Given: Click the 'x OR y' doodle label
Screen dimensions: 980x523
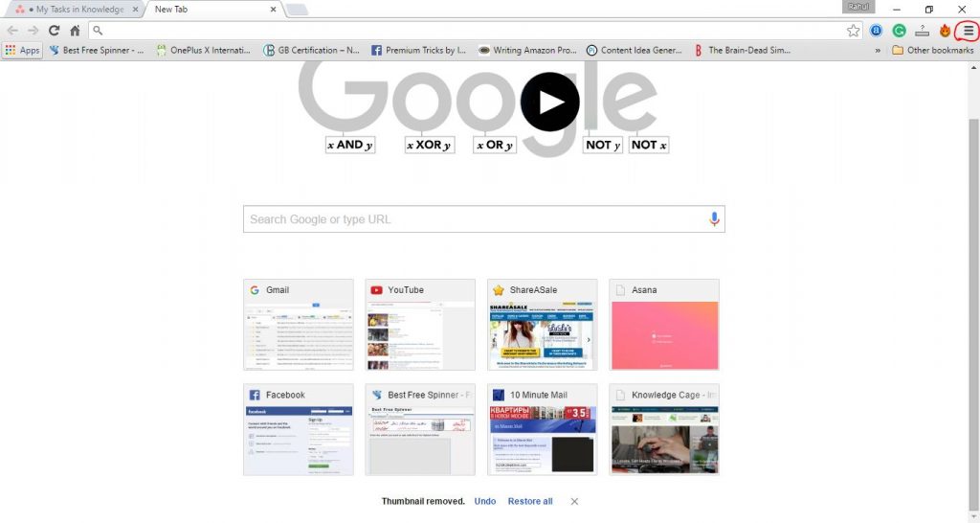Looking at the screenshot, I should [495, 146].
